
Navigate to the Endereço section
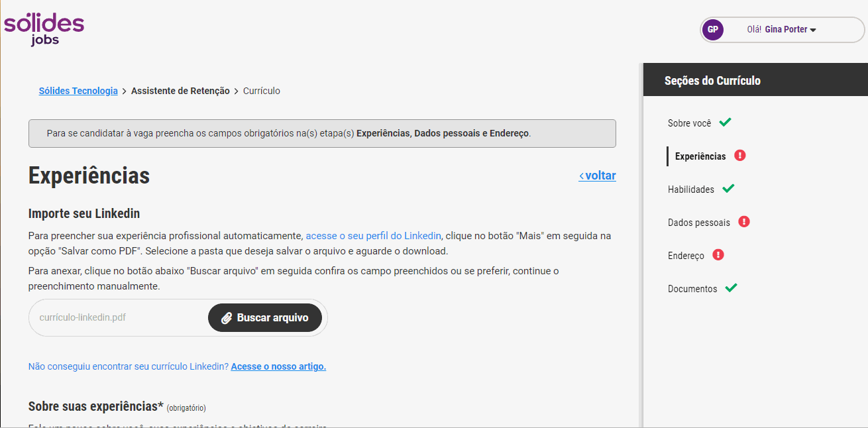coord(686,256)
